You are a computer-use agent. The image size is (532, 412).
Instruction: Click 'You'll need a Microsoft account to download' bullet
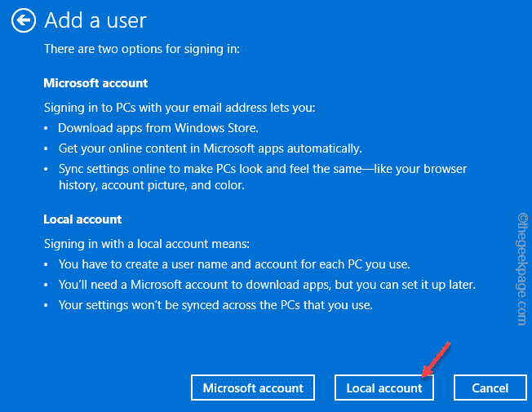pyautogui.click(x=267, y=285)
